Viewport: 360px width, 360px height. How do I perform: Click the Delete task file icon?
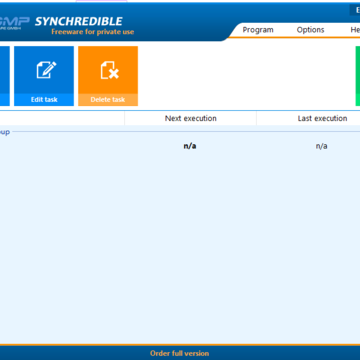pyautogui.click(x=110, y=70)
